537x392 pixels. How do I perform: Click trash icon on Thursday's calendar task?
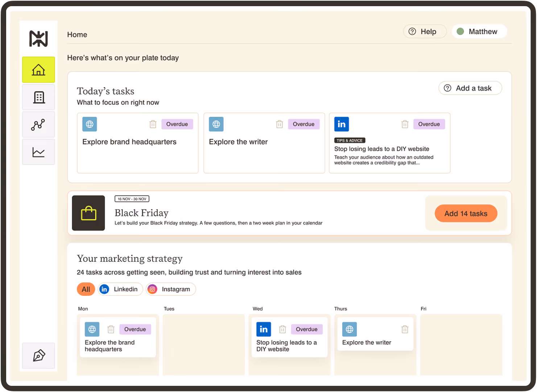pos(405,329)
